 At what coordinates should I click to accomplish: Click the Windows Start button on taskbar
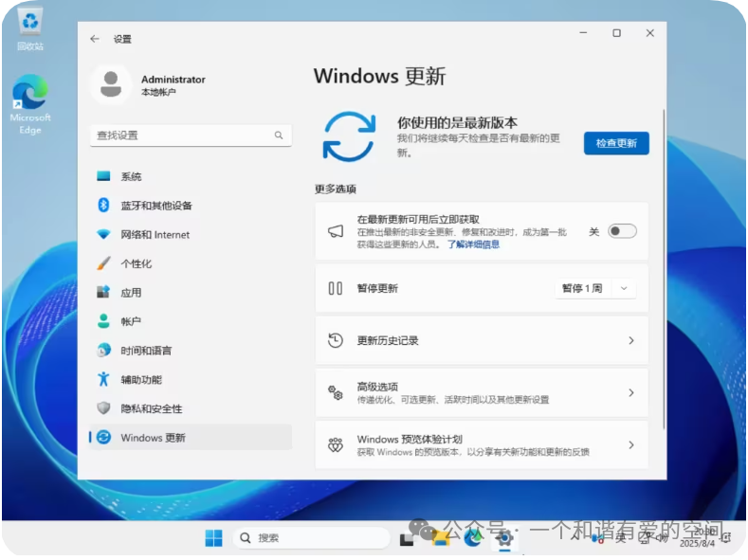[213, 537]
